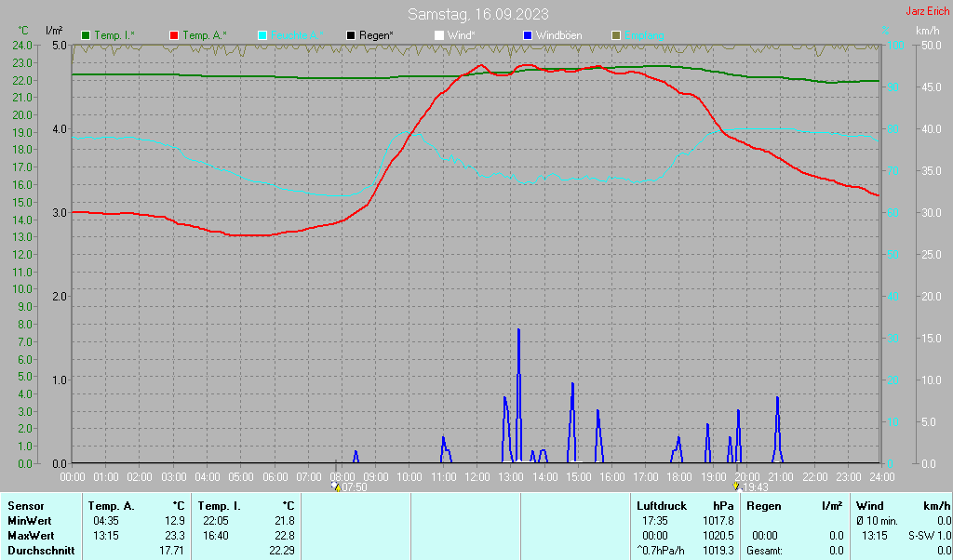Click the maximum outdoor temperature value '23.3'
This screenshot has width=953, height=560.
tap(175, 536)
